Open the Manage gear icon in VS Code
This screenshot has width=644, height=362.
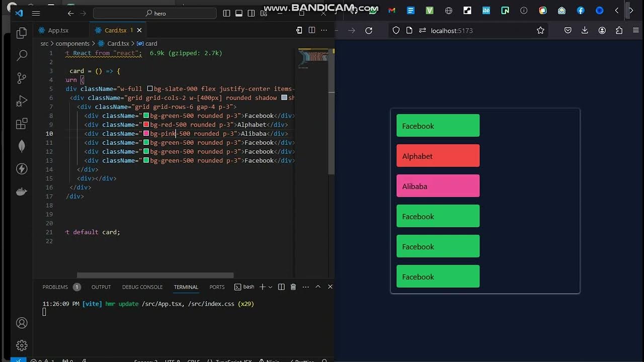(x=22, y=345)
